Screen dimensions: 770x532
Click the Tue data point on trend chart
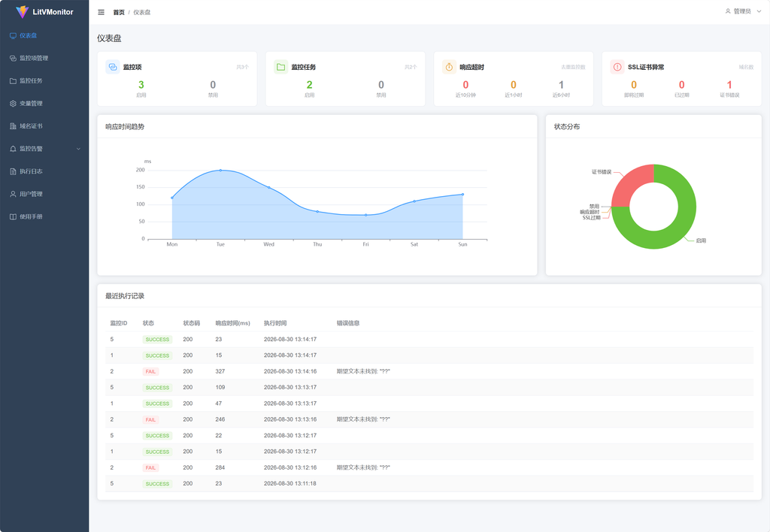point(220,171)
